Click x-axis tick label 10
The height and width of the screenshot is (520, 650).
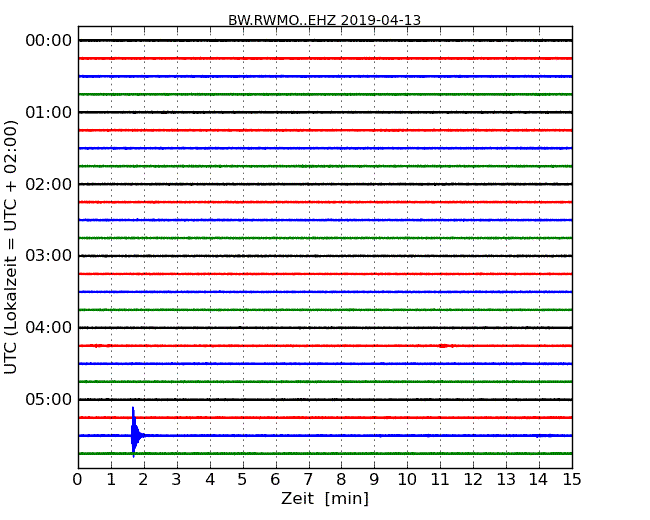pyautogui.click(x=407, y=479)
